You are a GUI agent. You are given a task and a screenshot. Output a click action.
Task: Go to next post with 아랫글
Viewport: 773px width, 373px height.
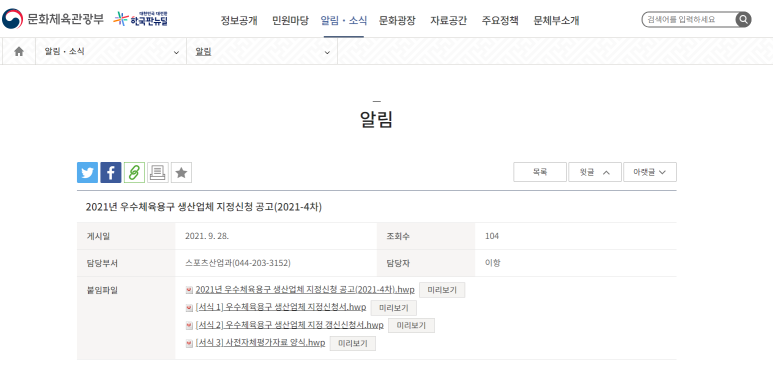click(x=650, y=172)
